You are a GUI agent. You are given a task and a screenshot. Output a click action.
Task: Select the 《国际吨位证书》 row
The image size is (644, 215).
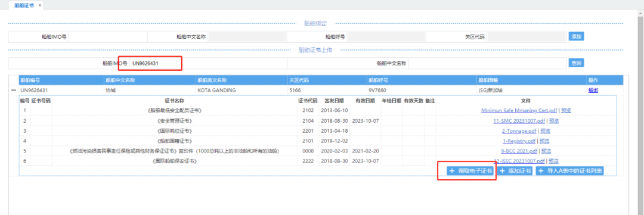click(318, 131)
